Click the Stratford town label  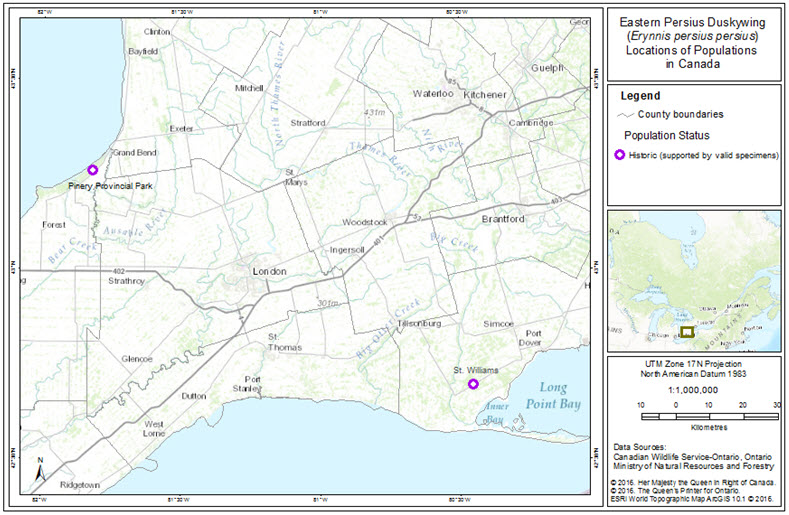[x=308, y=122]
